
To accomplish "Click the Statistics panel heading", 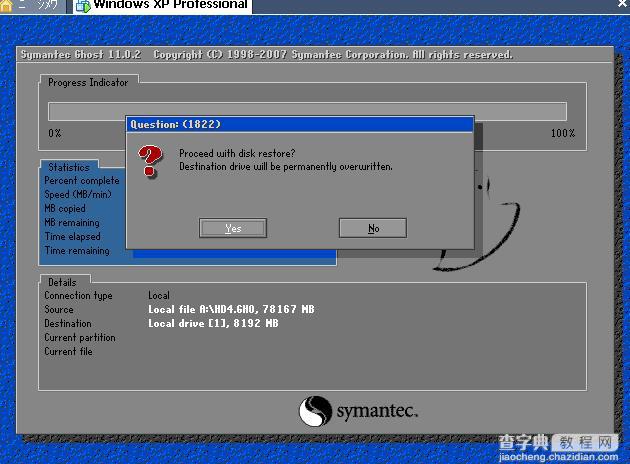I will click(x=69, y=167).
